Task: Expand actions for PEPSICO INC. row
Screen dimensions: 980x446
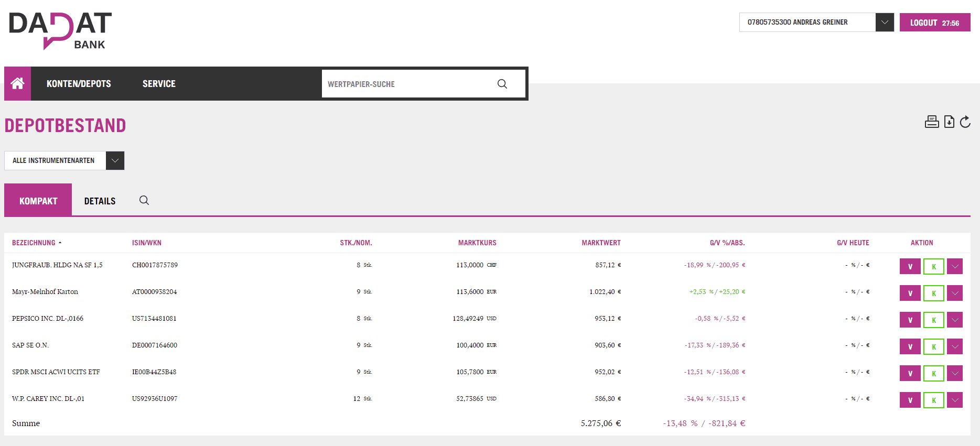Action: pyautogui.click(x=955, y=320)
